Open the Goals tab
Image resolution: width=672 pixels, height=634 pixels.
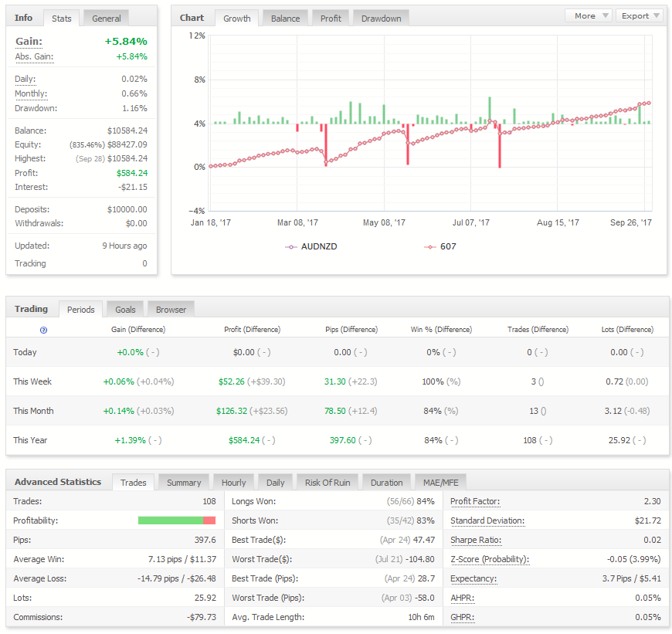(x=125, y=310)
